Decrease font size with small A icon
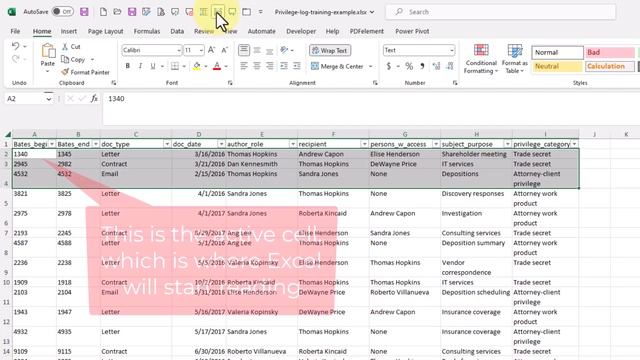This screenshot has height=360, width=640. [224, 50]
